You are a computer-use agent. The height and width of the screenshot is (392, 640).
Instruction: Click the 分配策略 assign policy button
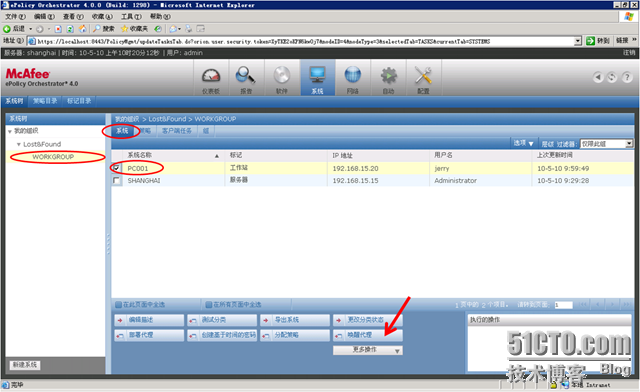click(x=295, y=335)
